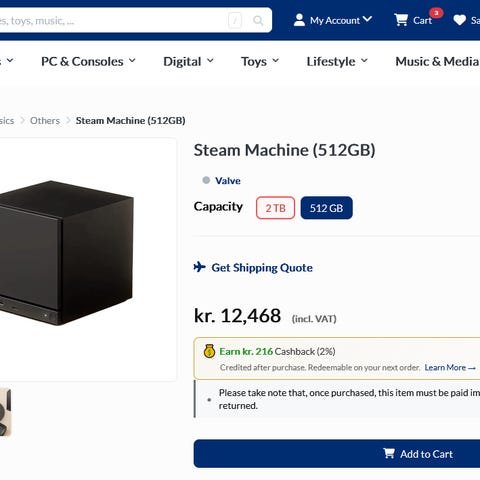Expand the My Account dropdown
The height and width of the screenshot is (480, 480).
[x=341, y=20]
